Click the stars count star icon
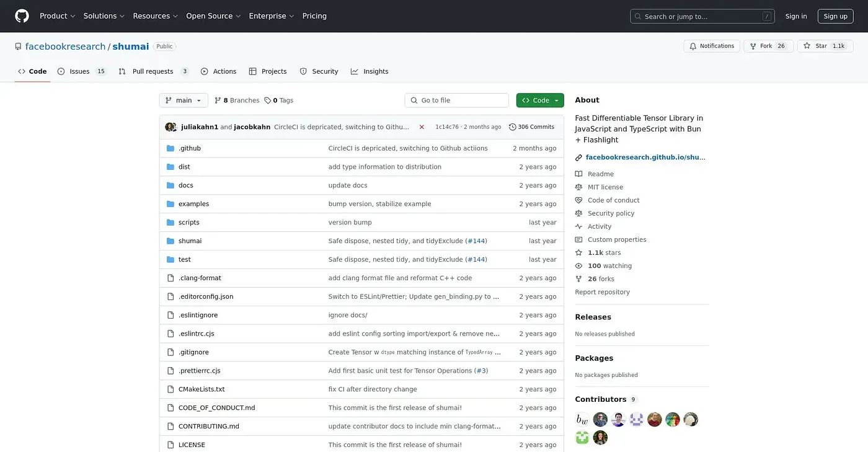Viewport: 868px width, 452px height. [578, 253]
